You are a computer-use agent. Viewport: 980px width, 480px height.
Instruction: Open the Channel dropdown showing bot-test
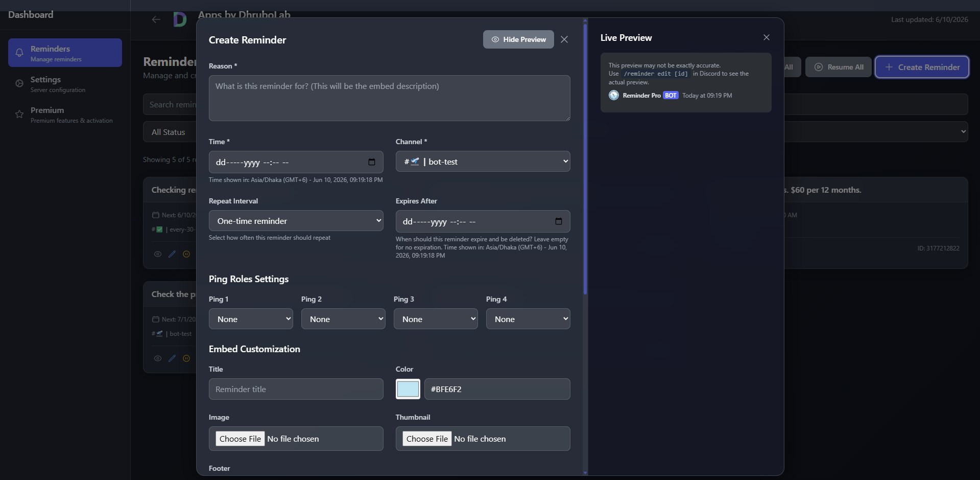483,162
